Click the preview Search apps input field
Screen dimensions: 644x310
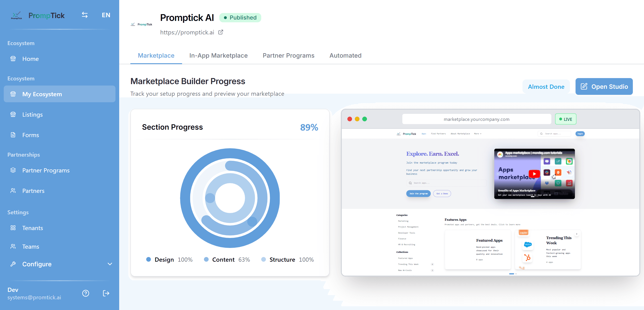pos(446,183)
